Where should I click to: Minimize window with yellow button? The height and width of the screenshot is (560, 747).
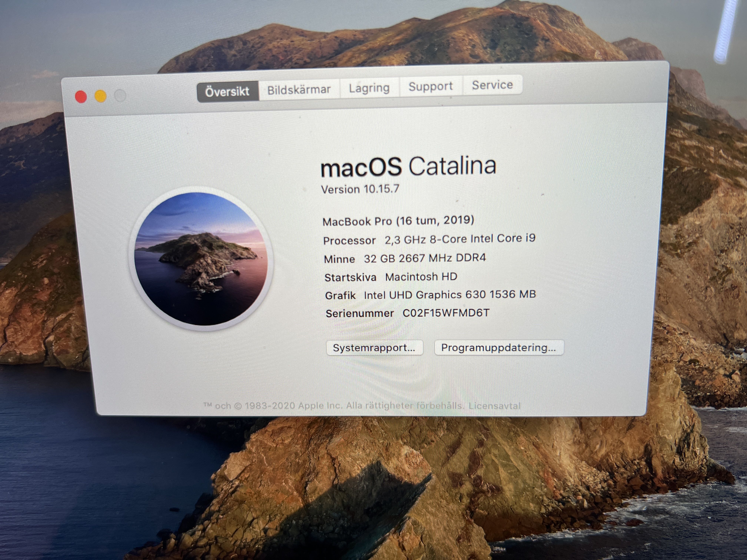click(x=101, y=96)
